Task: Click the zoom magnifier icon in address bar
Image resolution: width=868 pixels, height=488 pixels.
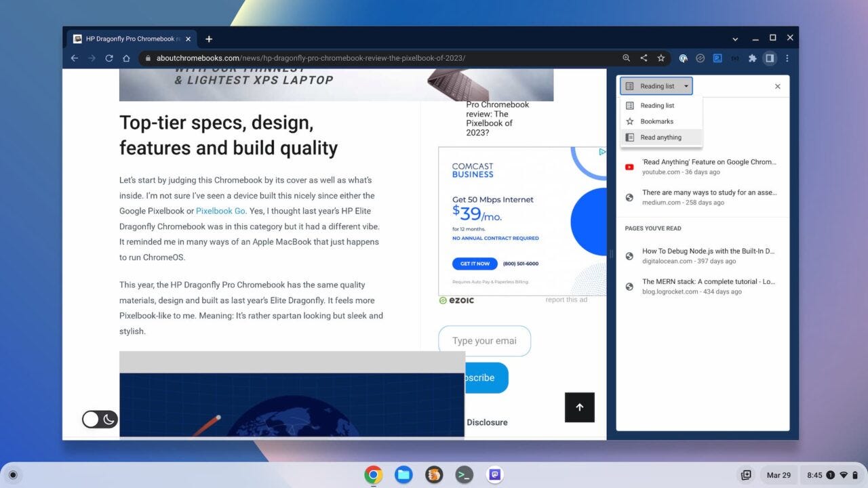Action: [626, 58]
